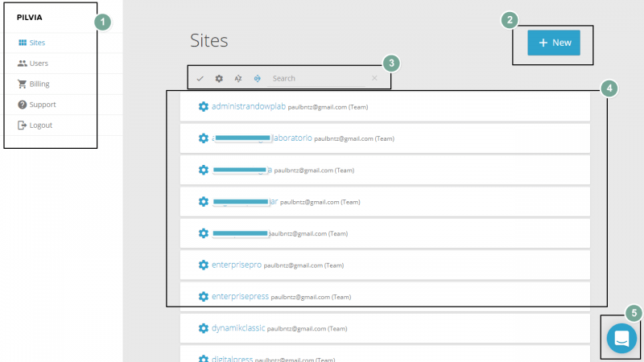Open the administrandowplab site link
644x362 pixels.
249,106
